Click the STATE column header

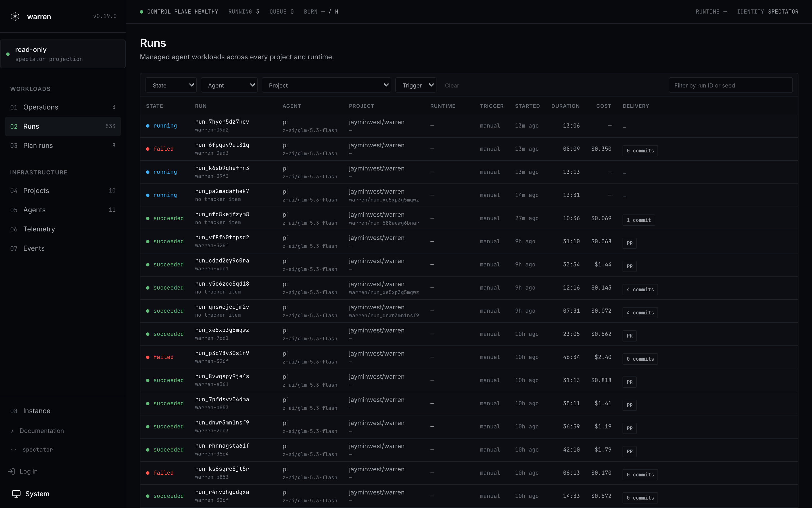click(154, 106)
